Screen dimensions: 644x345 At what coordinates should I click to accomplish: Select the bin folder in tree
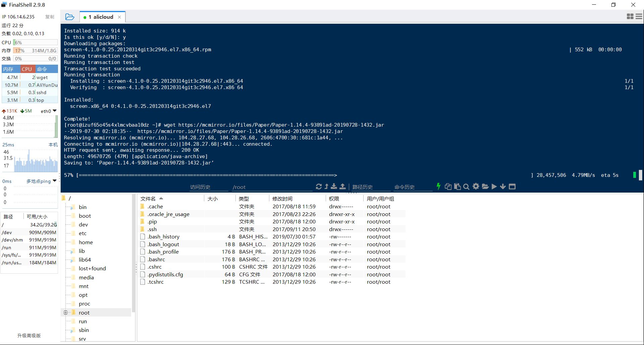83,207
